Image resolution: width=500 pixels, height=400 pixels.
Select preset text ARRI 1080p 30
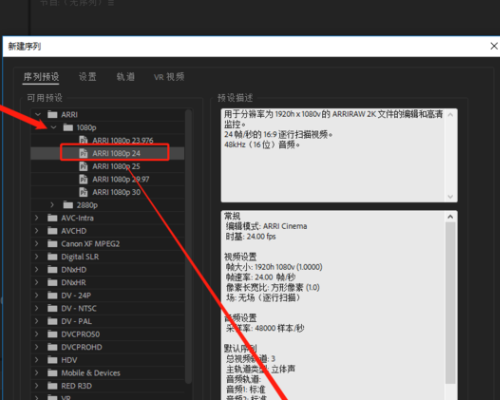[x=116, y=192]
